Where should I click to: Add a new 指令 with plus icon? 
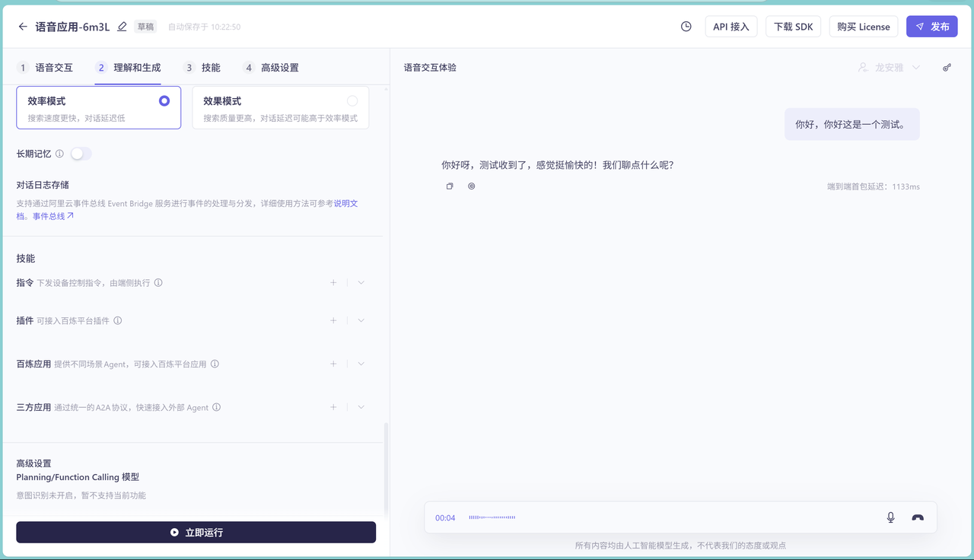tap(333, 283)
